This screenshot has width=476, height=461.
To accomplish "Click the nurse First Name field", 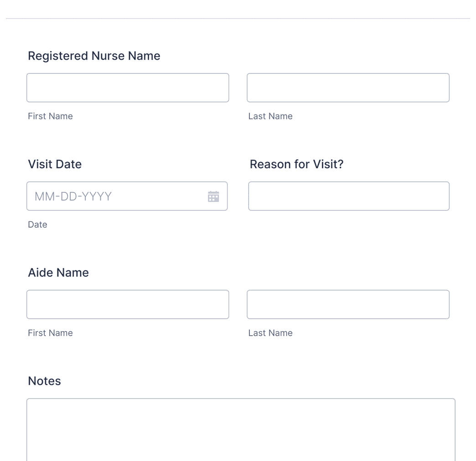I will click(x=128, y=88).
